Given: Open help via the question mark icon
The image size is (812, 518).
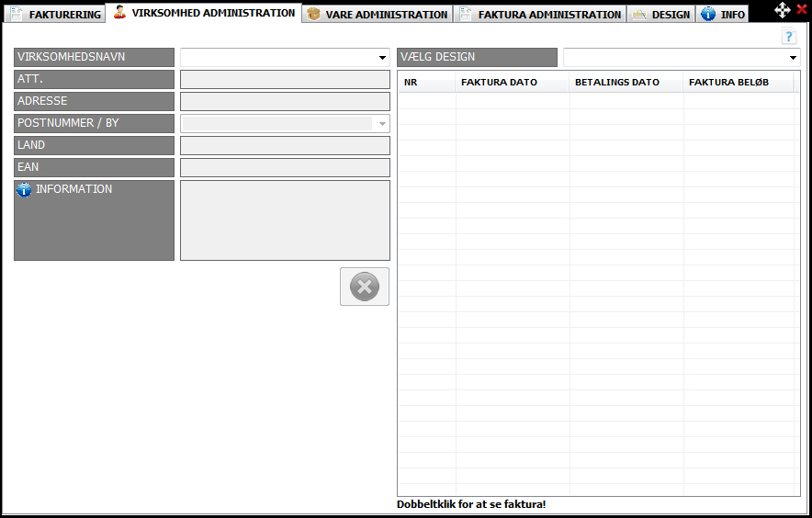Looking at the screenshot, I should [789, 36].
